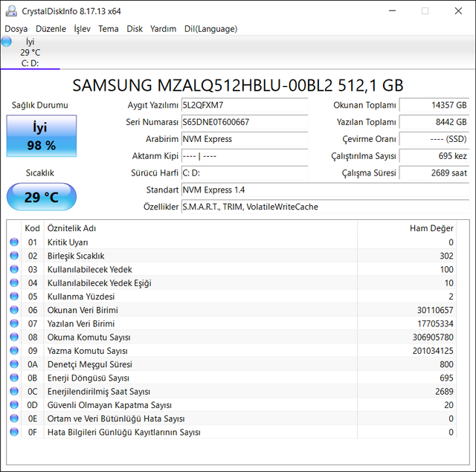Click status orb for Ortam ve Veri Bütünlüğü row

point(14,418)
